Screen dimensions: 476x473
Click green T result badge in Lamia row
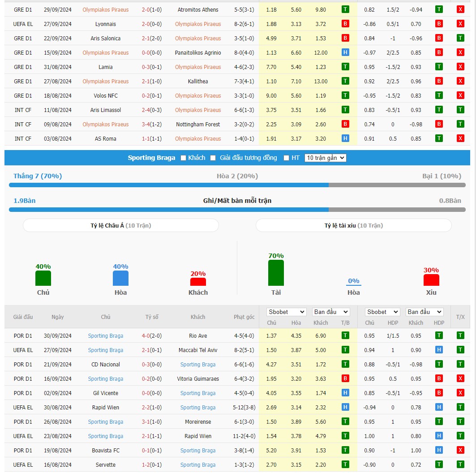[345, 67]
